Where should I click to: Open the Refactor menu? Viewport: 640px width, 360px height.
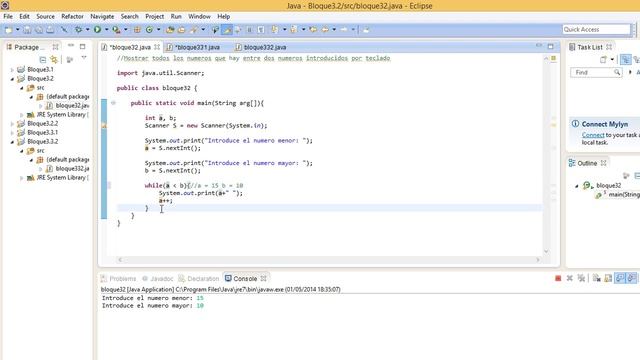[72, 16]
